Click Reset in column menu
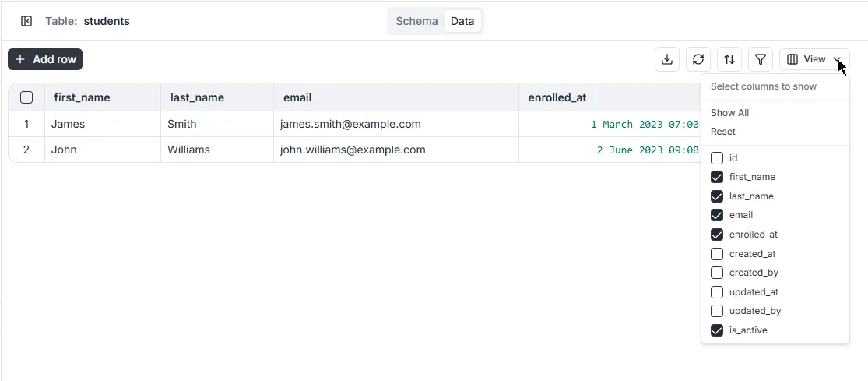868x381 pixels. (723, 132)
